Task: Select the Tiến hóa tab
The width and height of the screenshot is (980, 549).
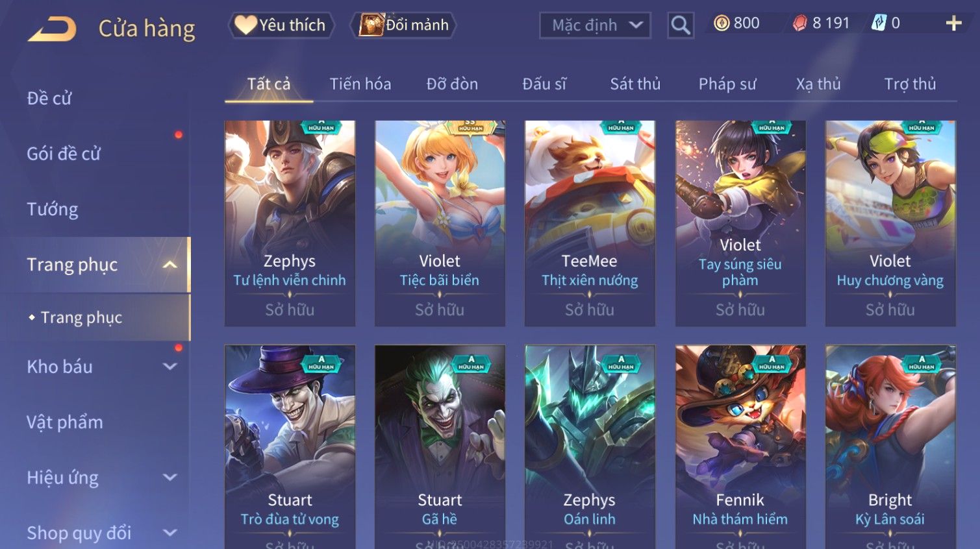Action: [x=360, y=84]
